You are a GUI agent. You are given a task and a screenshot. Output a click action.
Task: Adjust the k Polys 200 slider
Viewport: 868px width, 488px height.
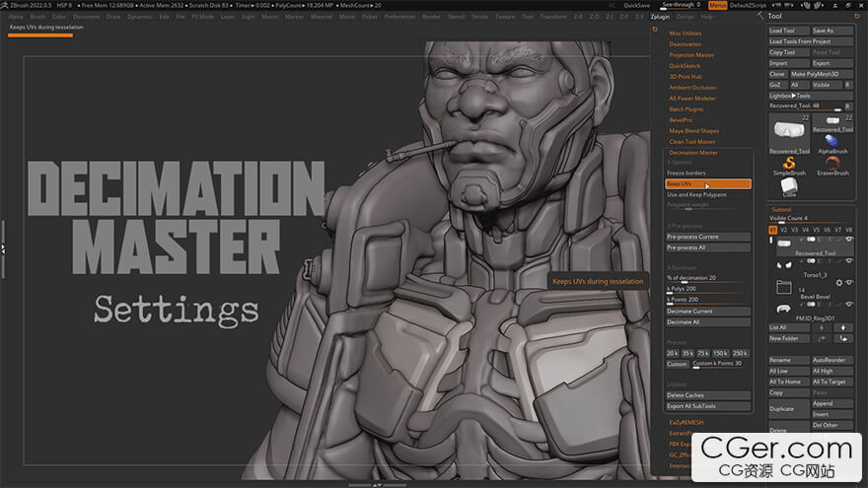pos(708,290)
